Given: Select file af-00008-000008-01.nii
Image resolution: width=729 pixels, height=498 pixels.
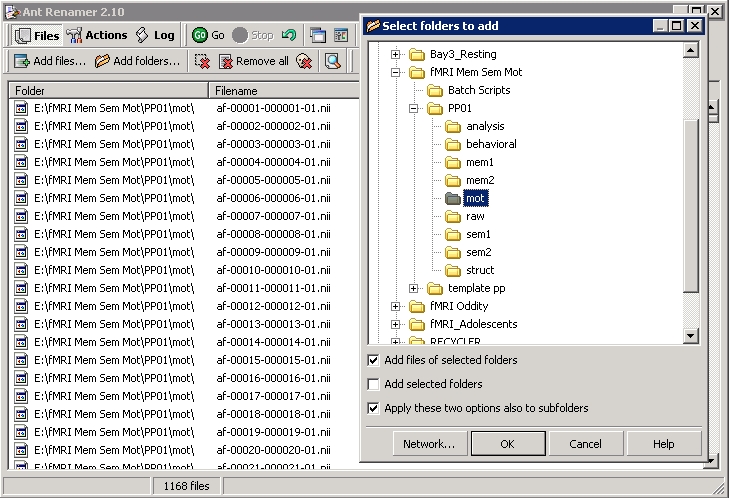Looking at the screenshot, I should [273, 234].
